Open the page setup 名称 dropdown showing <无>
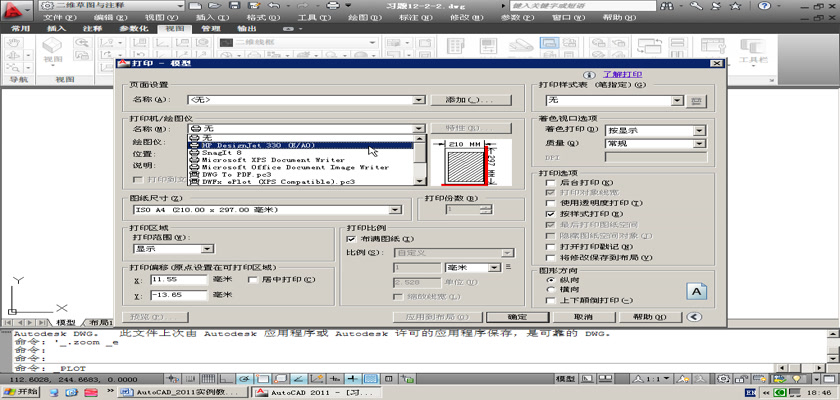The width and height of the screenshot is (840, 400). 306,100
